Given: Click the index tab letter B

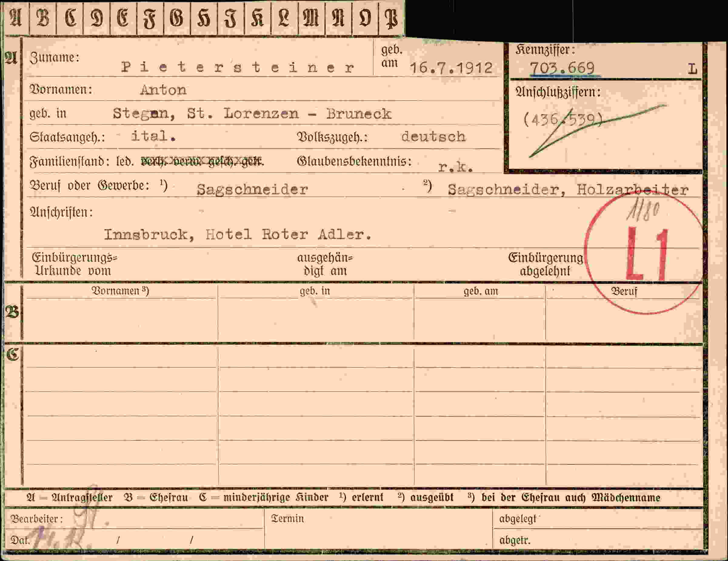Looking at the screenshot, I should [43, 18].
